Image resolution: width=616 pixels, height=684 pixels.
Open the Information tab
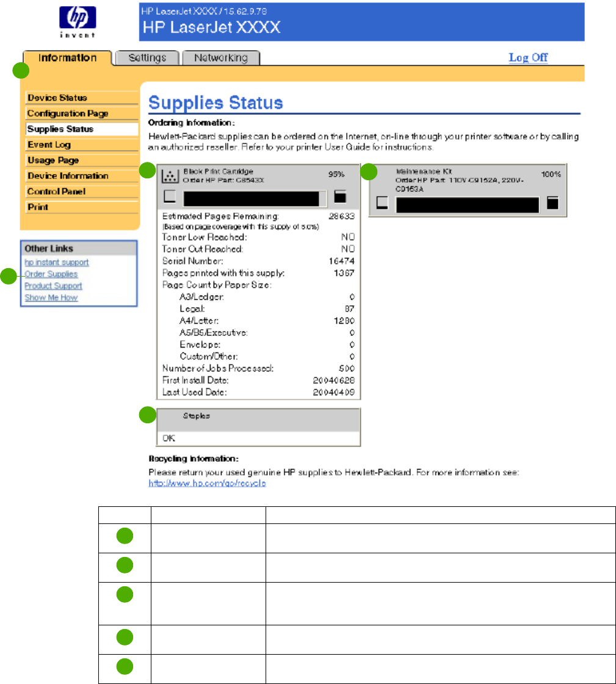[68, 57]
